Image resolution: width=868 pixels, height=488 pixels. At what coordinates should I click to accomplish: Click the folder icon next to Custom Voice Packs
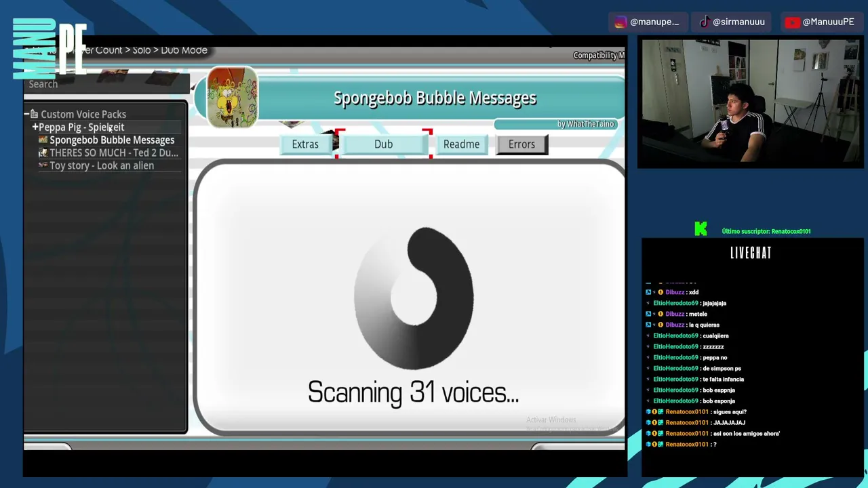pyautogui.click(x=35, y=114)
